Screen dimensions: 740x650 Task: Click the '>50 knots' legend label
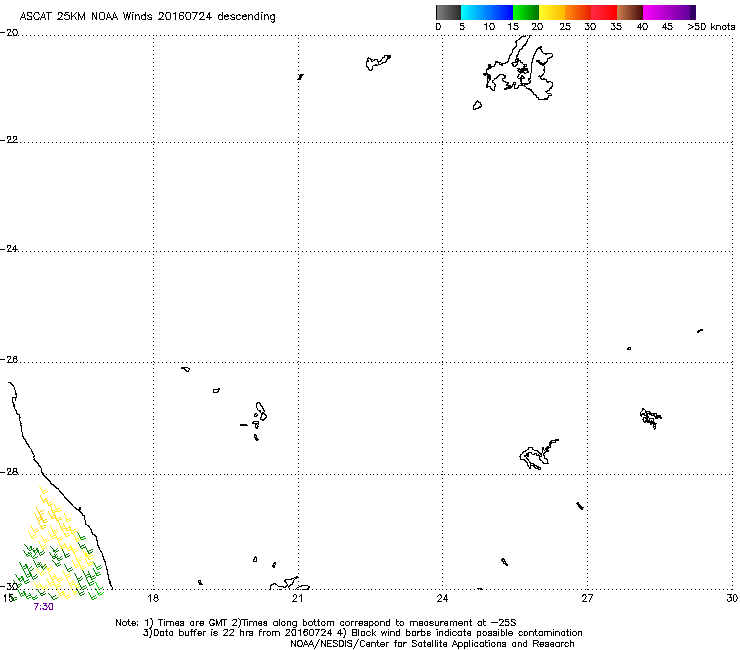tap(711, 27)
